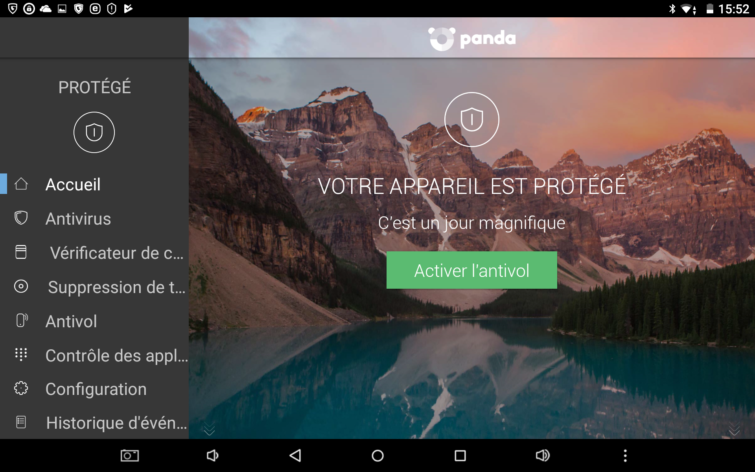Expand the bottom-left double chevron arrow

209,429
